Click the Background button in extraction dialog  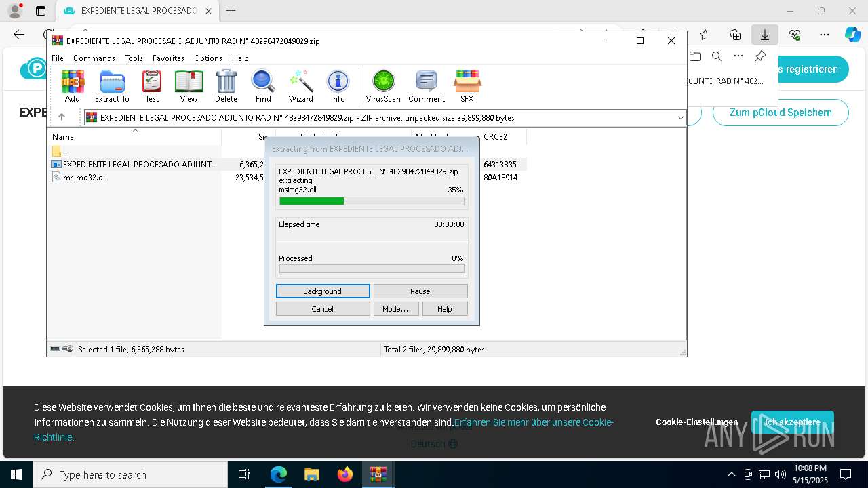pyautogui.click(x=323, y=291)
